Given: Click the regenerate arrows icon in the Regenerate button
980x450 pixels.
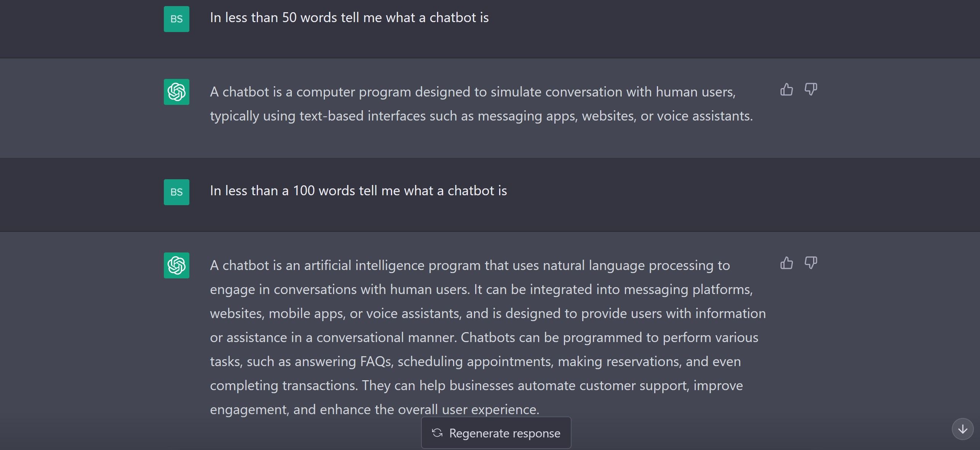Looking at the screenshot, I should (x=438, y=433).
